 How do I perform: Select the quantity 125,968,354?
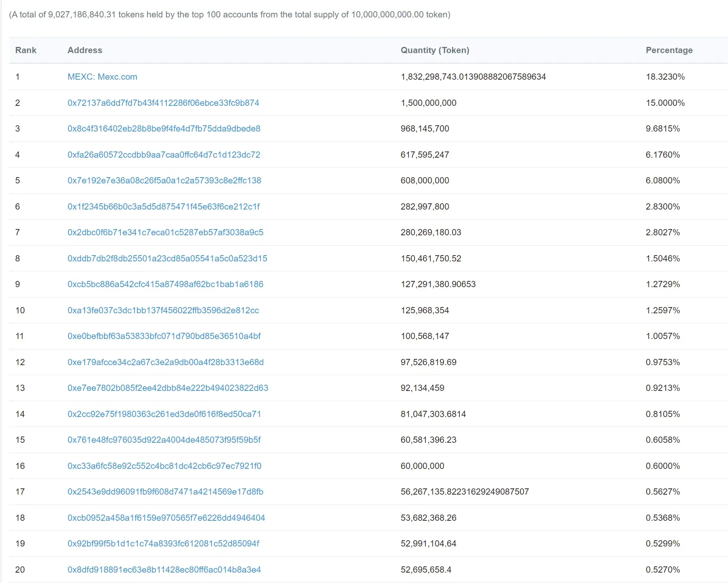tap(425, 310)
